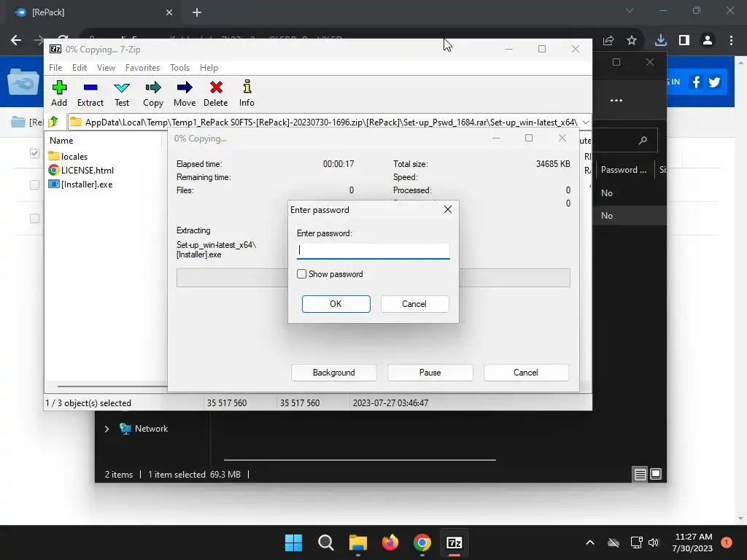Click the Chrome share page icon
This screenshot has height=560, width=747.
(608, 41)
